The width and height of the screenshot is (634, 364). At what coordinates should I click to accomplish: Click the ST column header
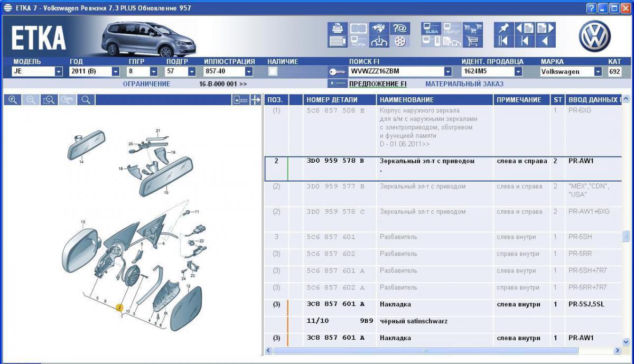(558, 100)
